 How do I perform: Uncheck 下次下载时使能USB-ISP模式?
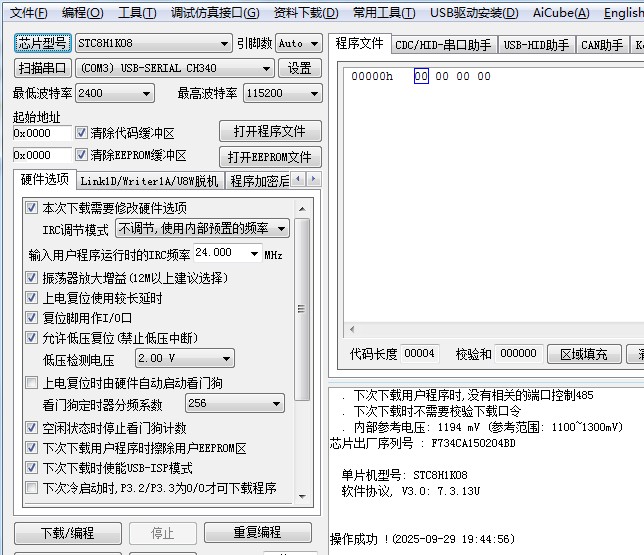click(x=32, y=468)
